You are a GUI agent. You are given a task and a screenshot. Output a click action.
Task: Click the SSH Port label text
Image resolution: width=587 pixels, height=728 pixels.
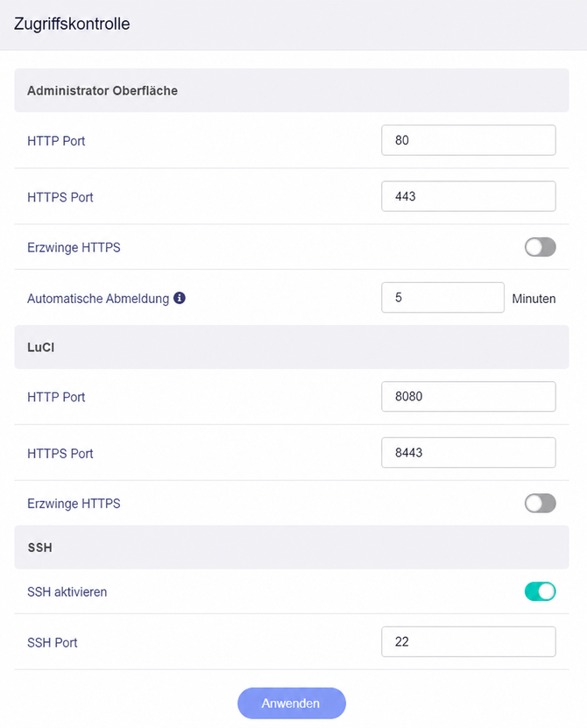pyautogui.click(x=52, y=642)
